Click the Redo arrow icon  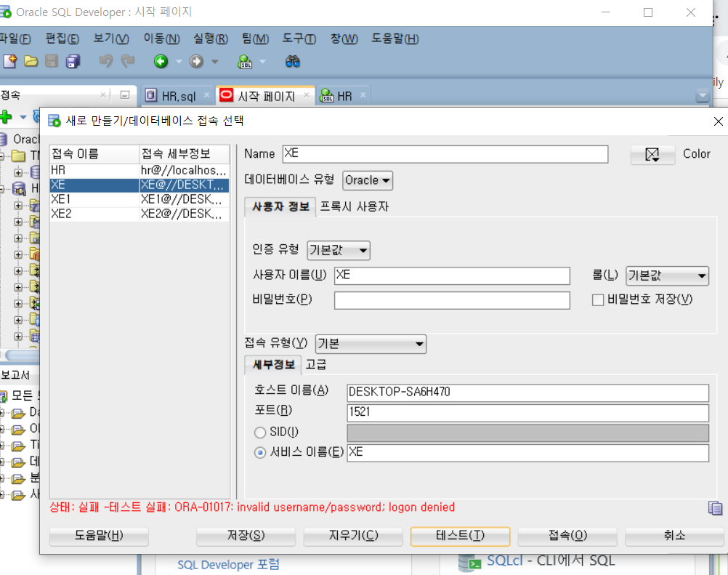pyautogui.click(x=128, y=61)
